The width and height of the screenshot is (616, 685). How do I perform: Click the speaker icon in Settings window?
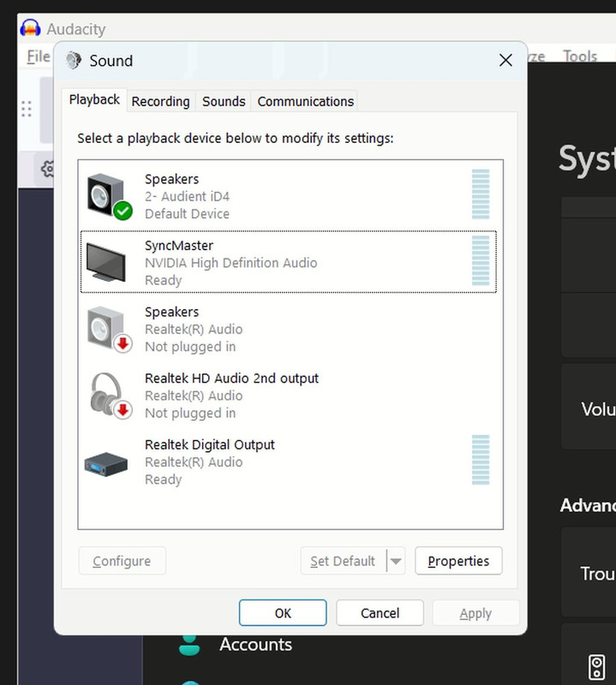[x=597, y=668]
